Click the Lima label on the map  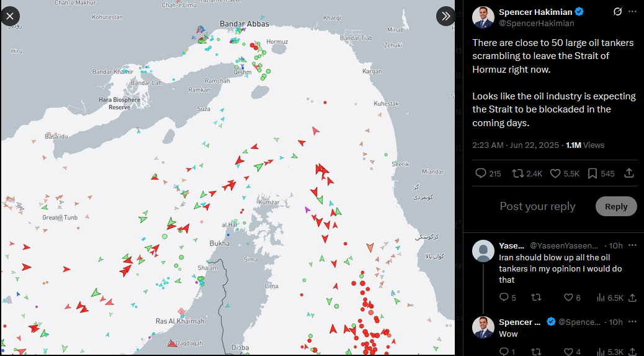(x=272, y=286)
